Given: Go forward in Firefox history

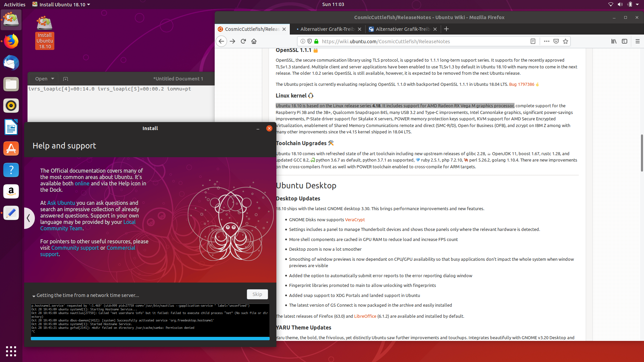Looking at the screenshot, I should [232, 41].
